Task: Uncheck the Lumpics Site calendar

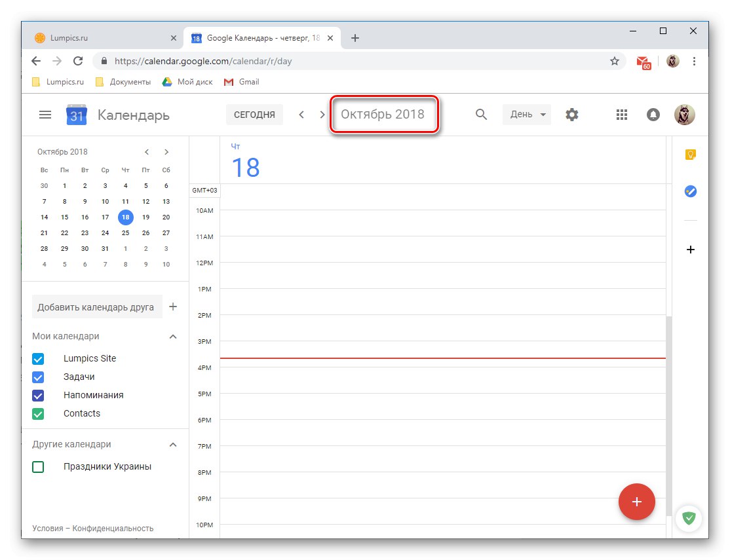Action: 38,358
